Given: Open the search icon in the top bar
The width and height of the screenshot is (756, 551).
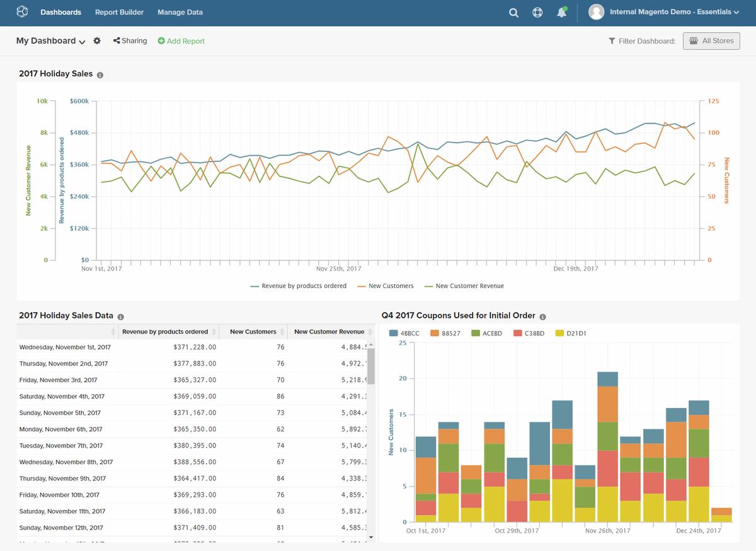Looking at the screenshot, I should tap(513, 12).
